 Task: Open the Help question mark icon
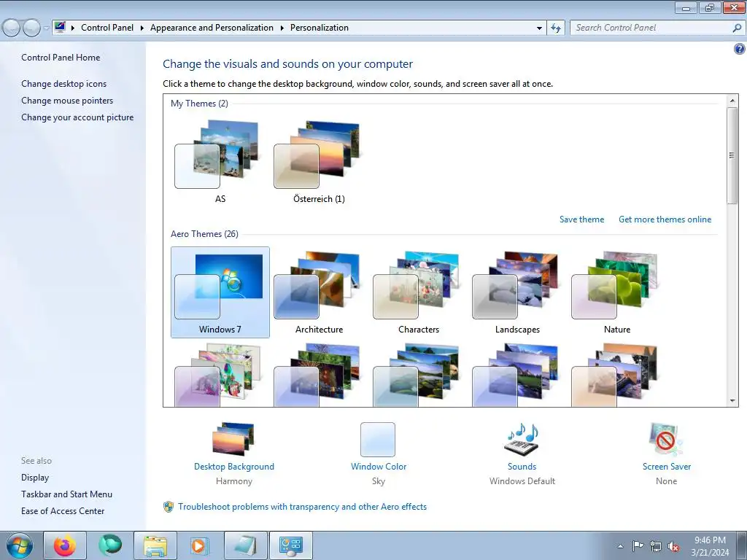point(740,49)
